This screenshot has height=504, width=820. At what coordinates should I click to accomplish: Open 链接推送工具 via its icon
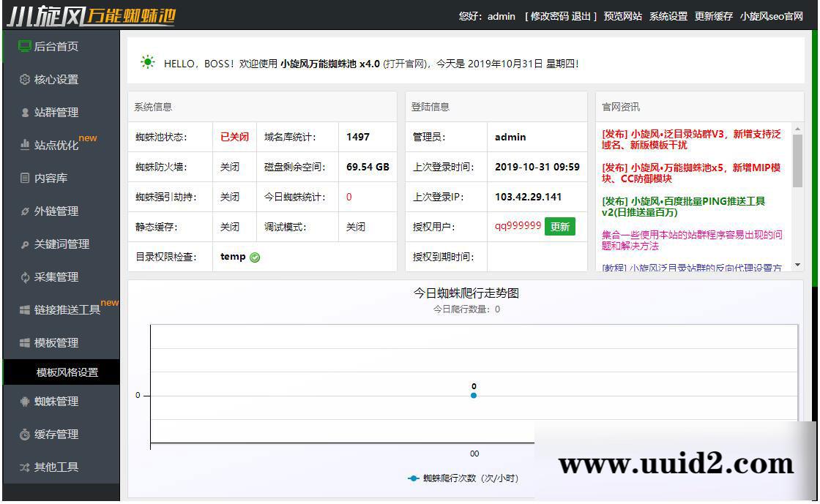tap(21, 309)
